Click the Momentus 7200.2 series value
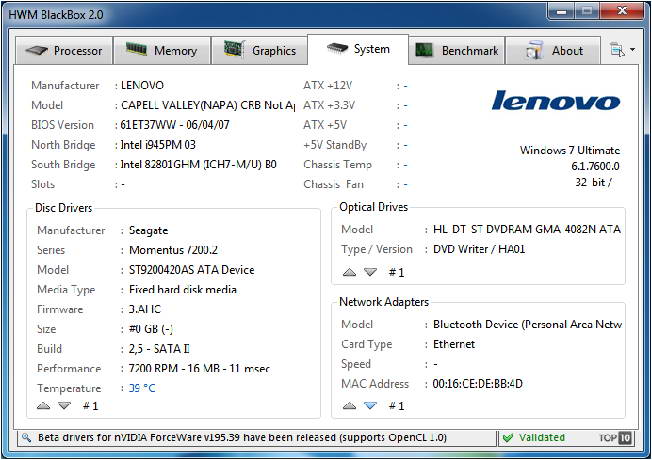The height and width of the screenshot is (460, 652). (x=173, y=250)
